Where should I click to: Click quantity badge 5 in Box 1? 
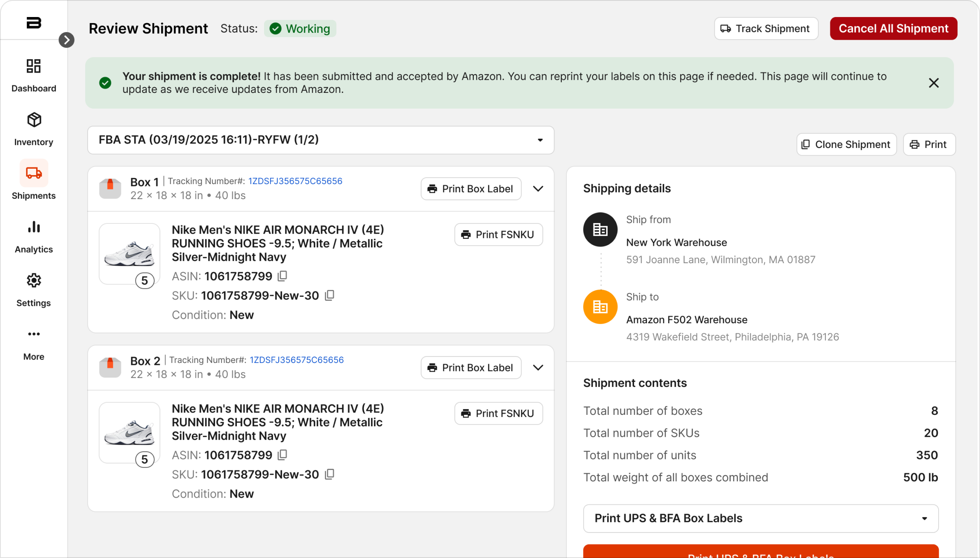pyautogui.click(x=144, y=281)
